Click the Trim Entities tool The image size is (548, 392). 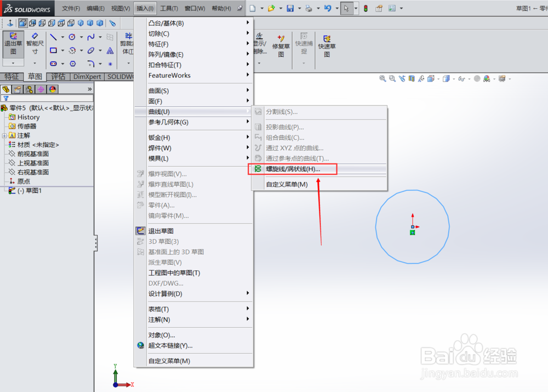(x=127, y=44)
